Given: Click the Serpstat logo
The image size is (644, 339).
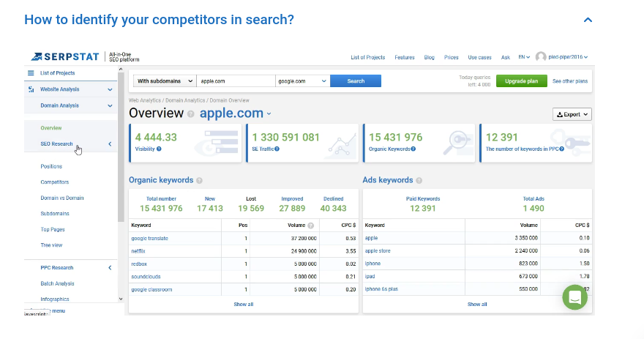Looking at the screenshot, I should click(x=65, y=56).
